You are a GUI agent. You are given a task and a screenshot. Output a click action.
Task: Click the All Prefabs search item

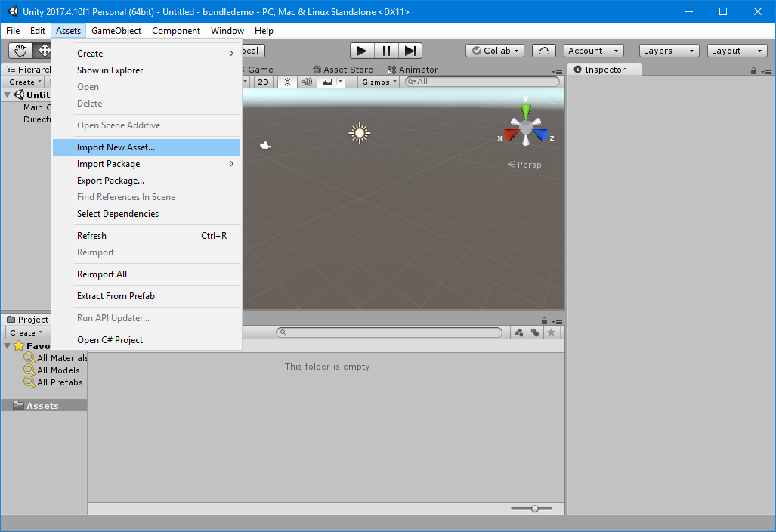54,382
